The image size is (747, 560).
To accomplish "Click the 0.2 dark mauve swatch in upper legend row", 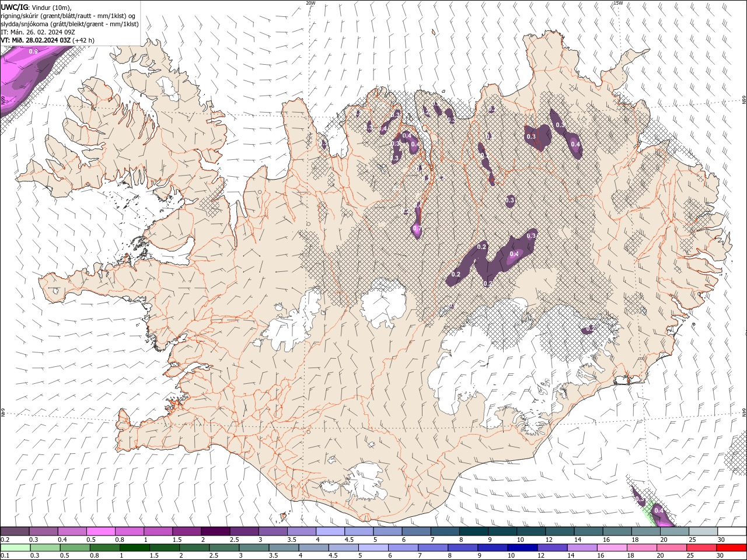I will tap(15, 531).
